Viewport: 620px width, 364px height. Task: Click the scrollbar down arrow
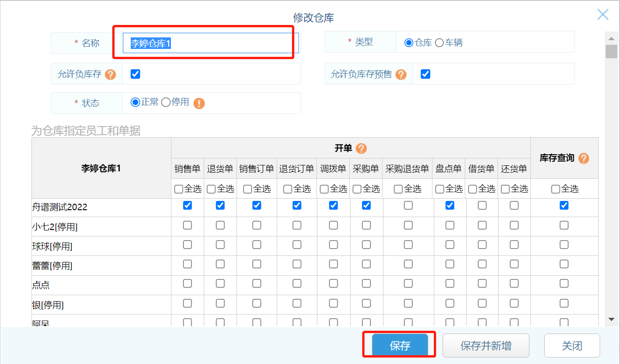pyautogui.click(x=612, y=319)
